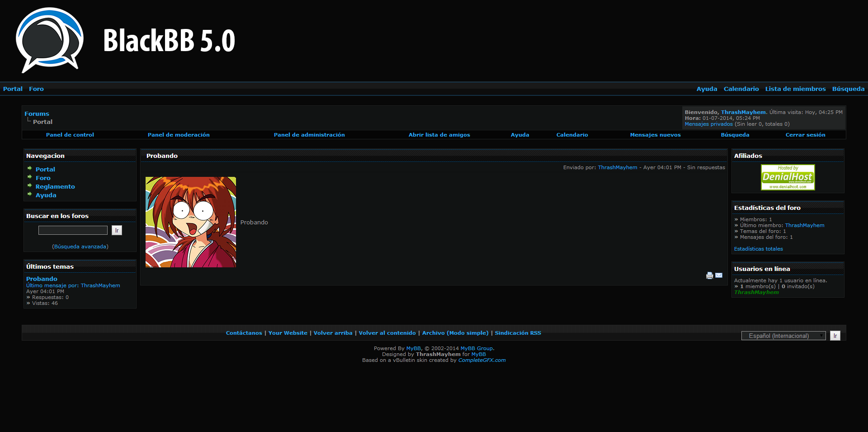868x432 pixels.
Task: View Estadísticas totales link
Action: click(x=758, y=249)
